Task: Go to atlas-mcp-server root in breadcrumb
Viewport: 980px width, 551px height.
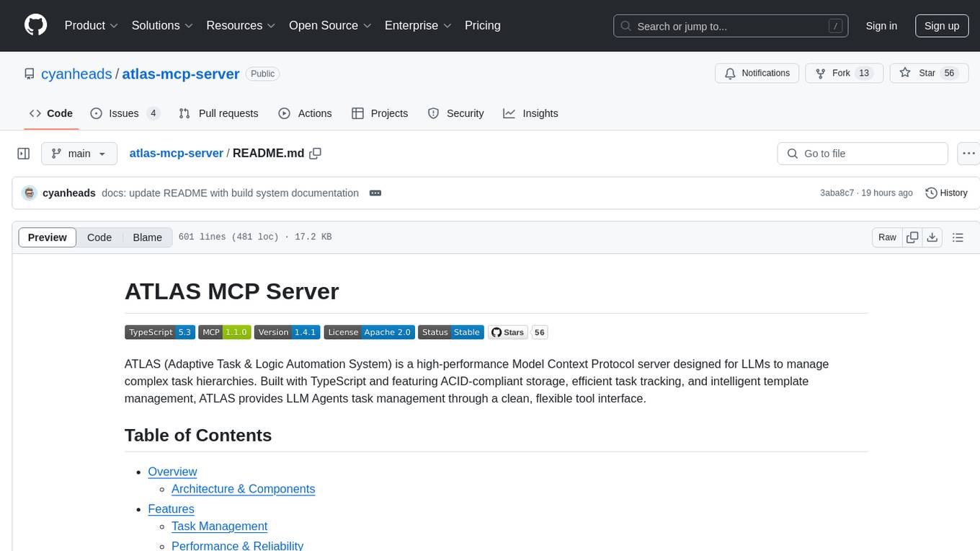Action: [x=176, y=153]
